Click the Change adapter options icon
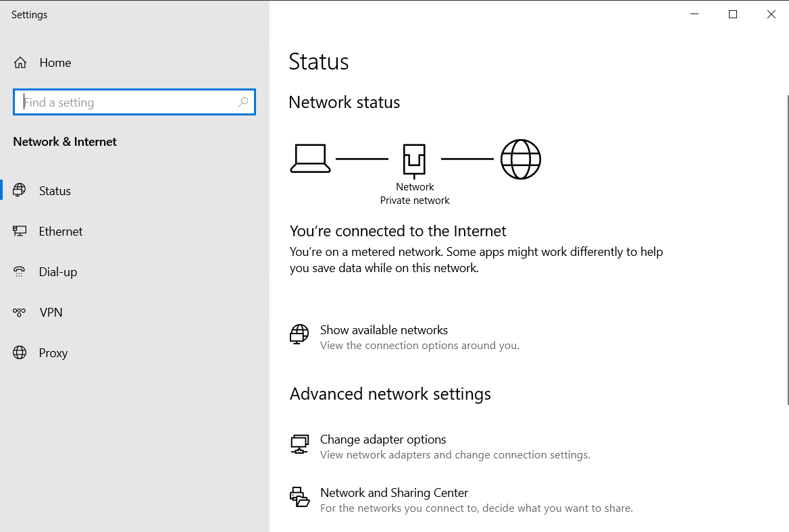The height and width of the screenshot is (532, 789). coord(299,444)
